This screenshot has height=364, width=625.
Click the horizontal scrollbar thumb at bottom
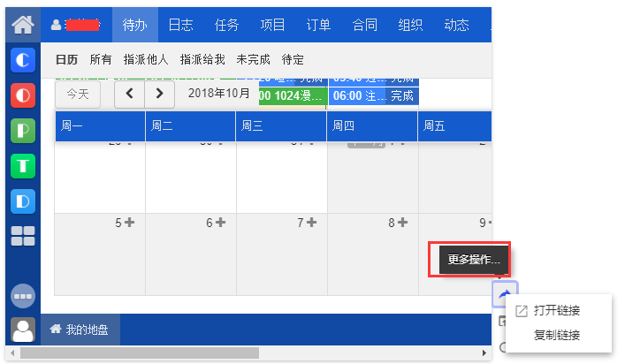click(x=140, y=353)
